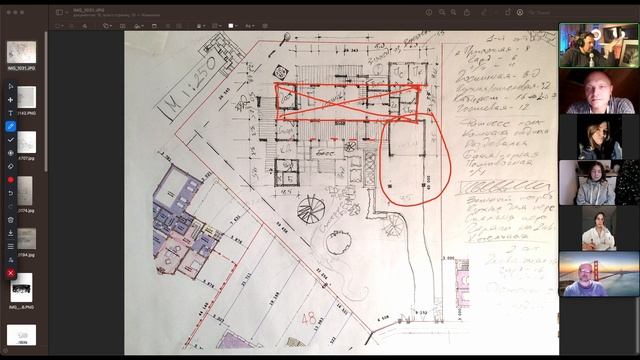Open the Selection Tools dropdown in markup bar
This screenshot has height=360, width=640.
(59, 26)
